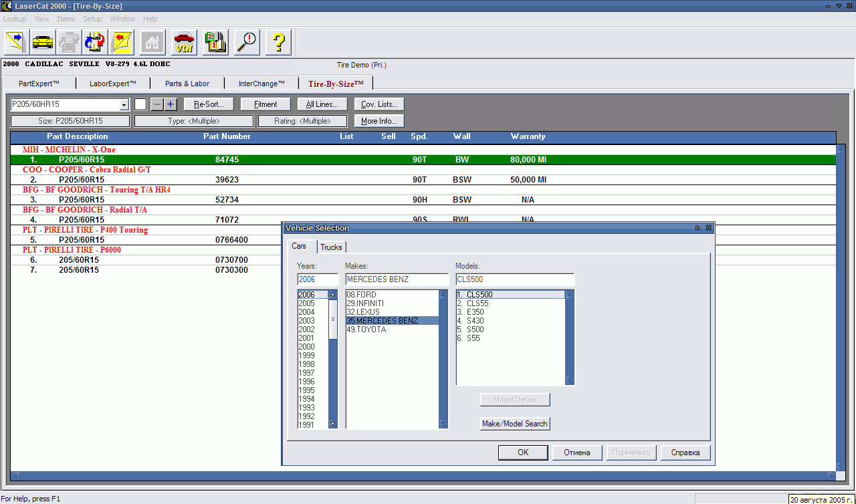
Task: Open the View menu
Action: tap(41, 19)
